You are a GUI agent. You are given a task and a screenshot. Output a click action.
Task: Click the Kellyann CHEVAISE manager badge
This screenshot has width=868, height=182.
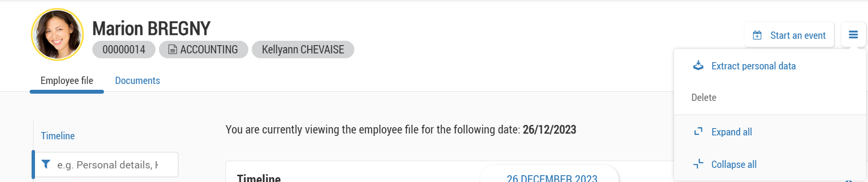[x=303, y=50]
